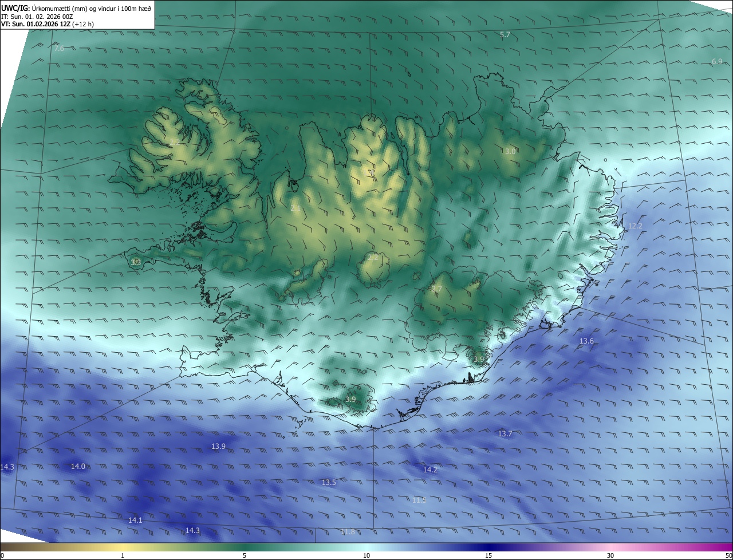Click the 14.1 value label on the map
733x560 pixels.
pyautogui.click(x=135, y=520)
